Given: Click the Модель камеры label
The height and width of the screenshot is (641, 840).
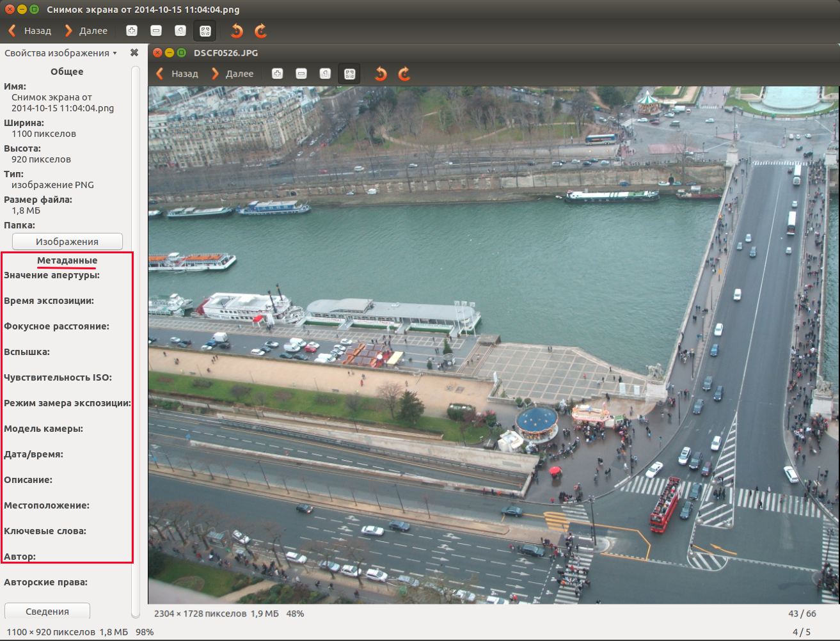Looking at the screenshot, I should click(x=44, y=429).
